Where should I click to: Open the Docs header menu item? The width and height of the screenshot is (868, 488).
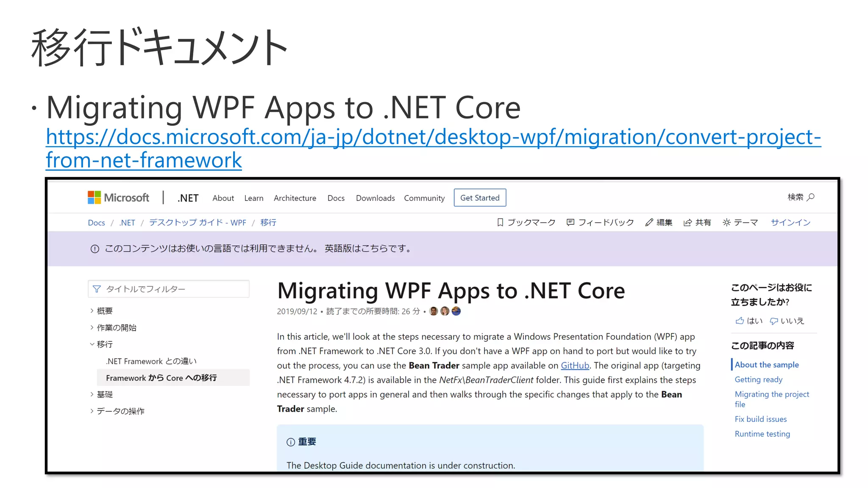(336, 198)
